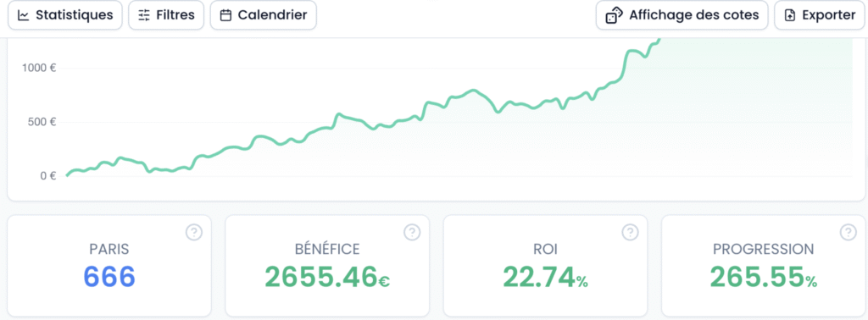Open the Statistiques view
This screenshot has width=868, height=320.
[x=64, y=15]
